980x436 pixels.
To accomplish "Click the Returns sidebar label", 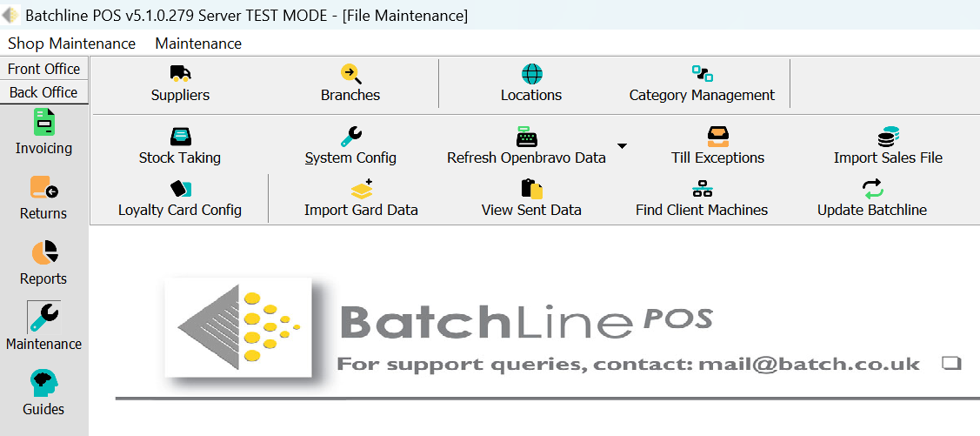I will pyautogui.click(x=43, y=213).
